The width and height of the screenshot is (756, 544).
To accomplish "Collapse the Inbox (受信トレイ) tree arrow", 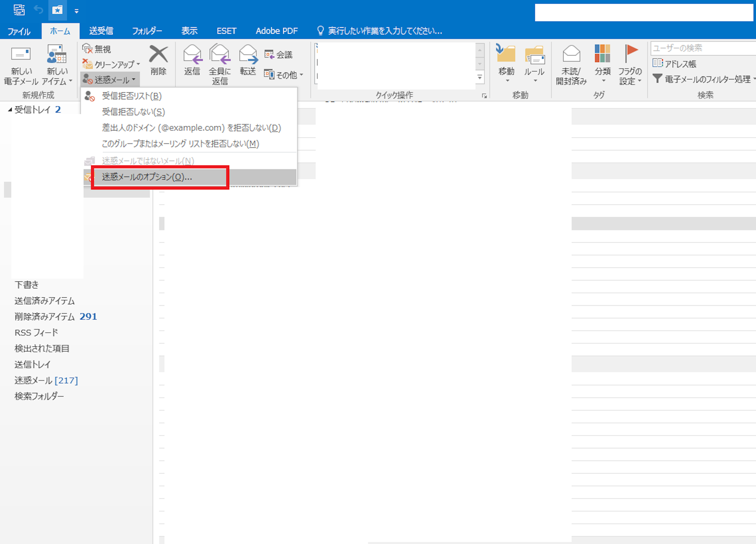I will tap(10, 110).
